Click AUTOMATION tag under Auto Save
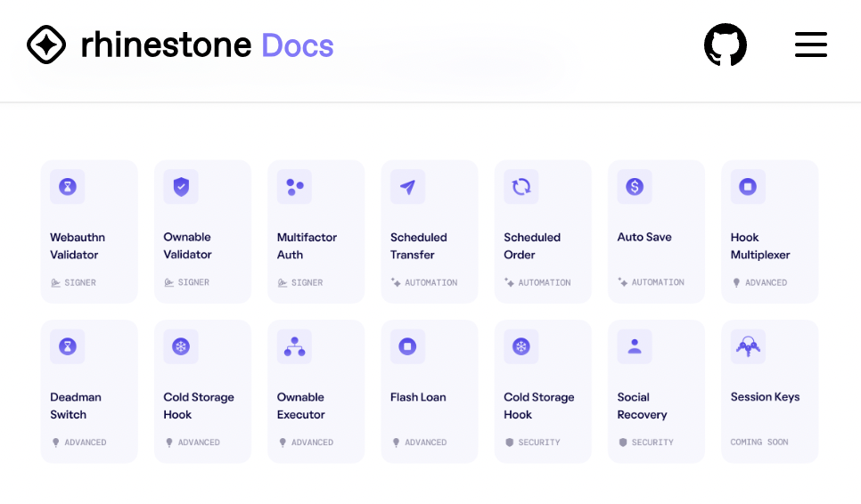This screenshot has height=504, width=861. (651, 282)
